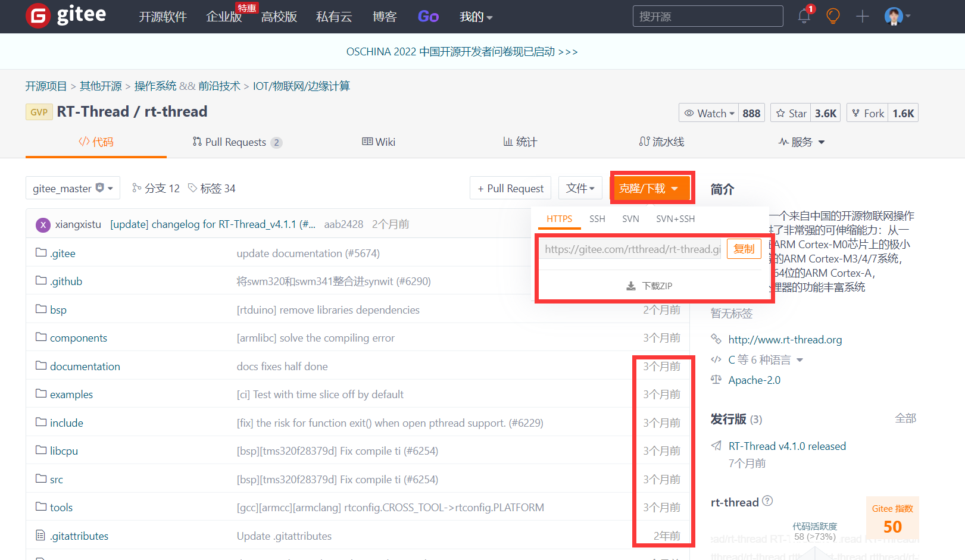Image resolution: width=965 pixels, height=560 pixels.
Task: Open commit aab2428
Action: click(343, 224)
